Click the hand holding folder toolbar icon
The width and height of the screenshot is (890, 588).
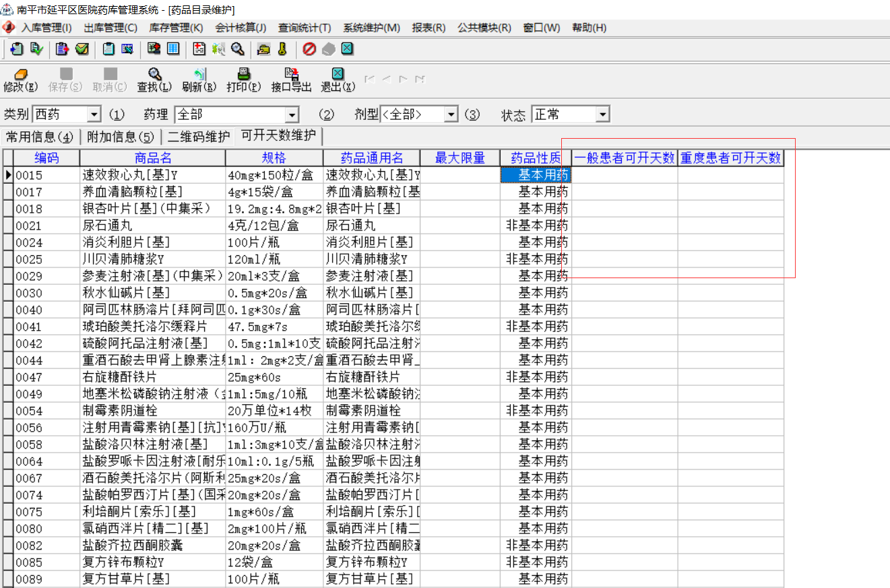tap(263, 49)
